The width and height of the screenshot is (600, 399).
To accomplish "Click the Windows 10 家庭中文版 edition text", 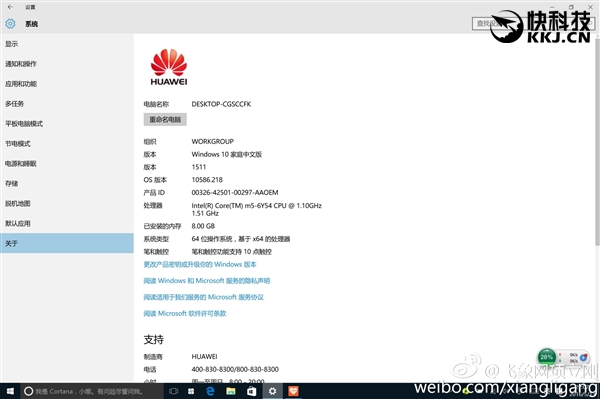I will [227, 154].
